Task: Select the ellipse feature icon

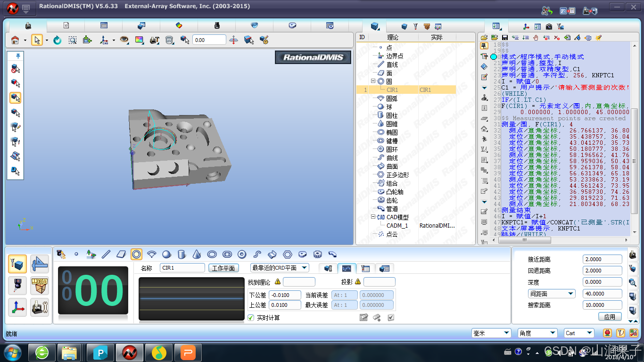Action: tap(212, 254)
